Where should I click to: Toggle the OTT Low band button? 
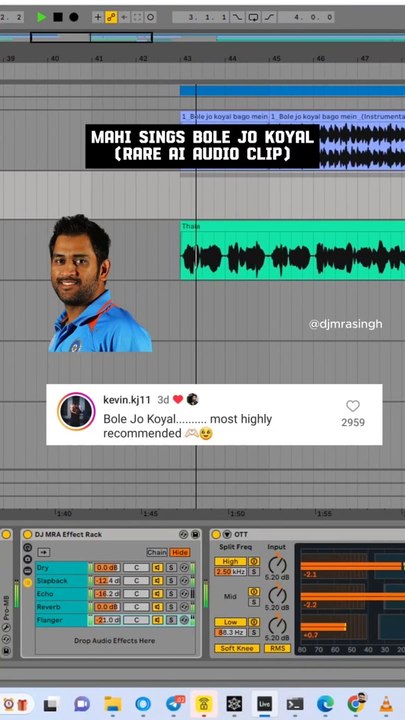(x=231, y=622)
